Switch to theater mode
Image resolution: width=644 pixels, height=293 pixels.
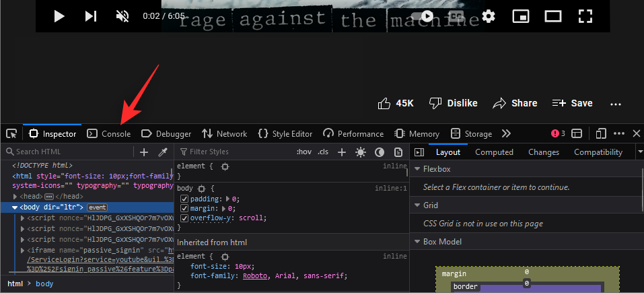(x=553, y=16)
